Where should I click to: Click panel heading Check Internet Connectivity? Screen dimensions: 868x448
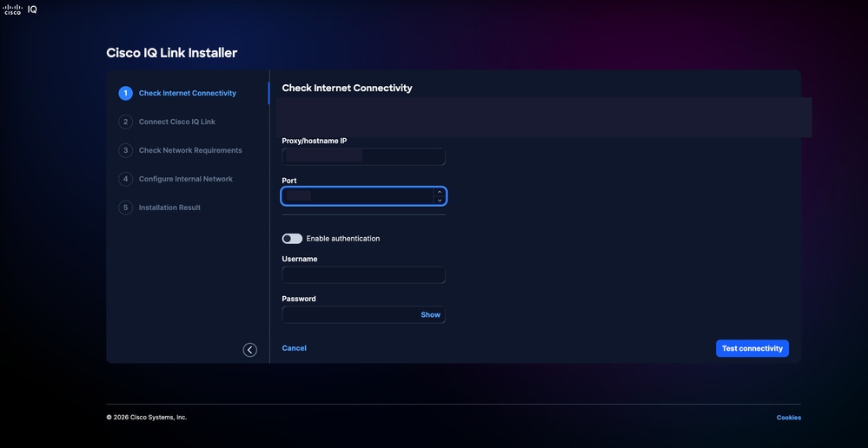(x=347, y=88)
